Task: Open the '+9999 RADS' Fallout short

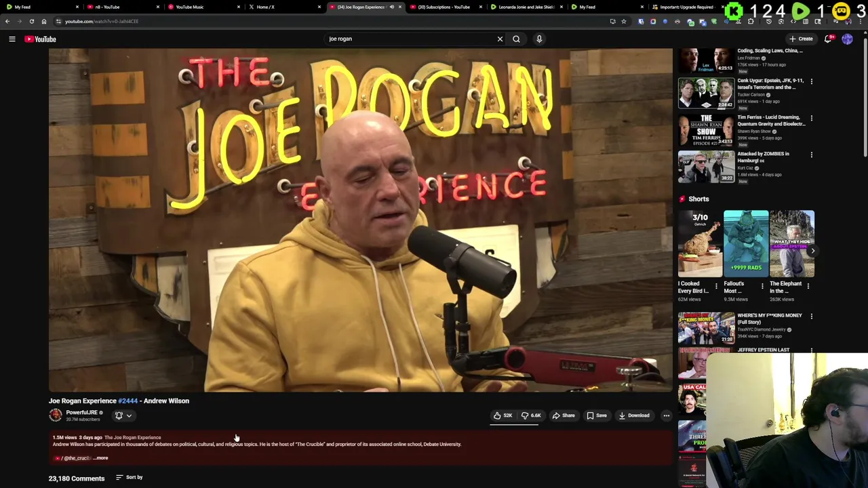Action: (x=746, y=244)
